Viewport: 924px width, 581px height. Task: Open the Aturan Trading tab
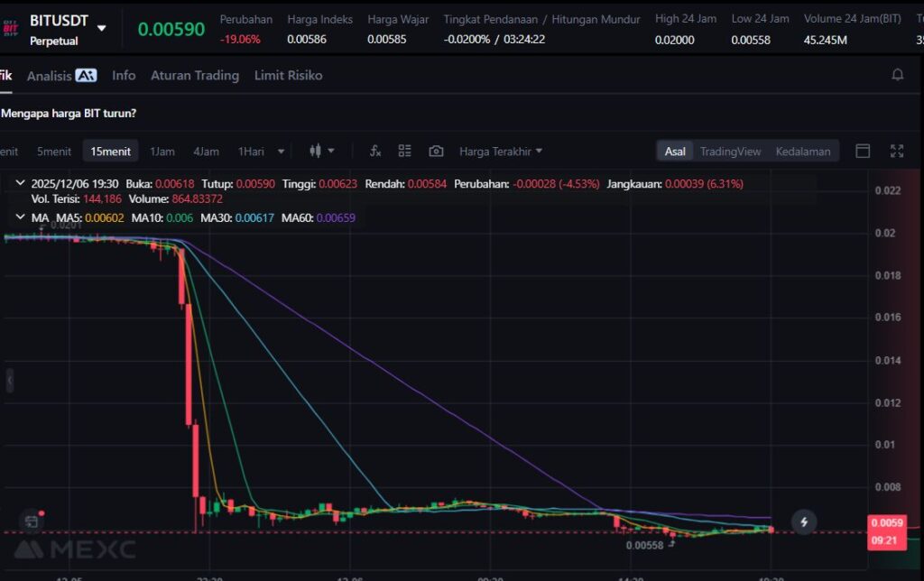coord(194,76)
